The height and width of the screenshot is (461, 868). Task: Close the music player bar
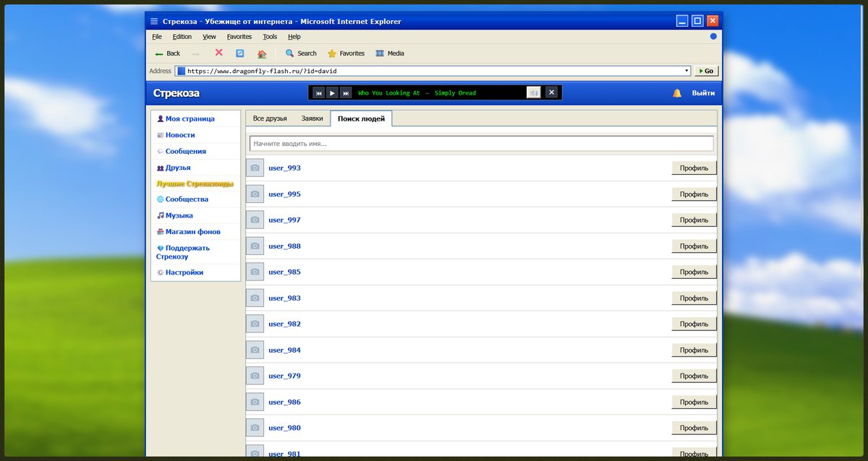pyautogui.click(x=552, y=92)
